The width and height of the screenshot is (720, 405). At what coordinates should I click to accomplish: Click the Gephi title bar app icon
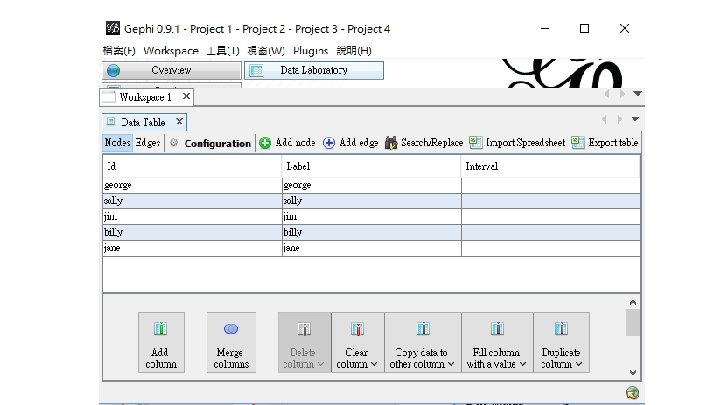click(112, 28)
